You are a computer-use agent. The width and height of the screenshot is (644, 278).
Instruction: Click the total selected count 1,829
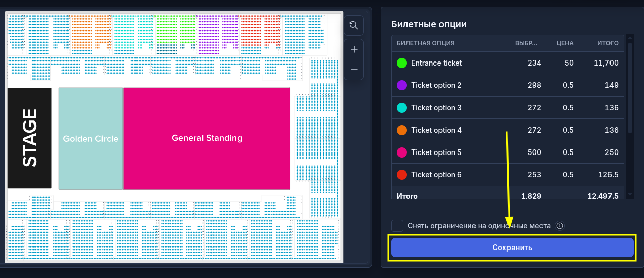(x=531, y=196)
